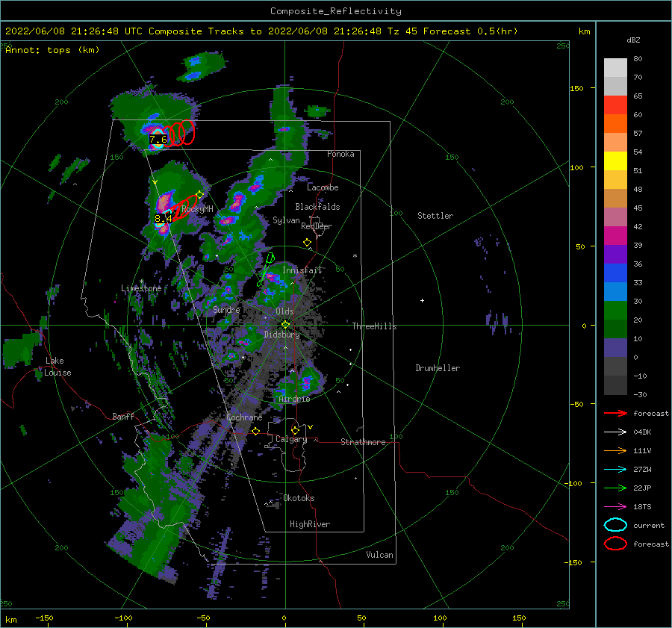Click the red forecast arrow legend icon

click(615, 413)
